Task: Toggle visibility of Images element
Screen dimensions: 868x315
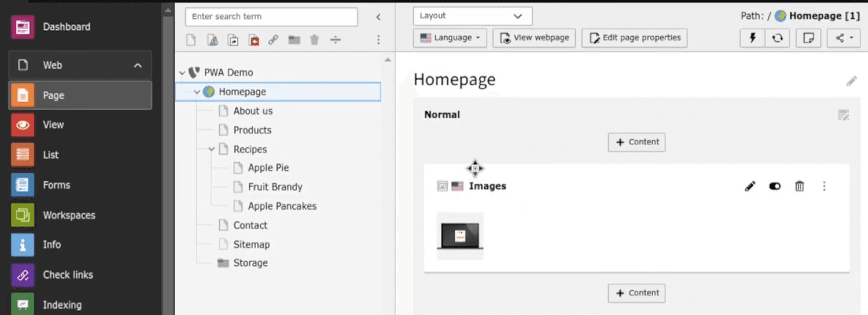Action: (x=775, y=186)
